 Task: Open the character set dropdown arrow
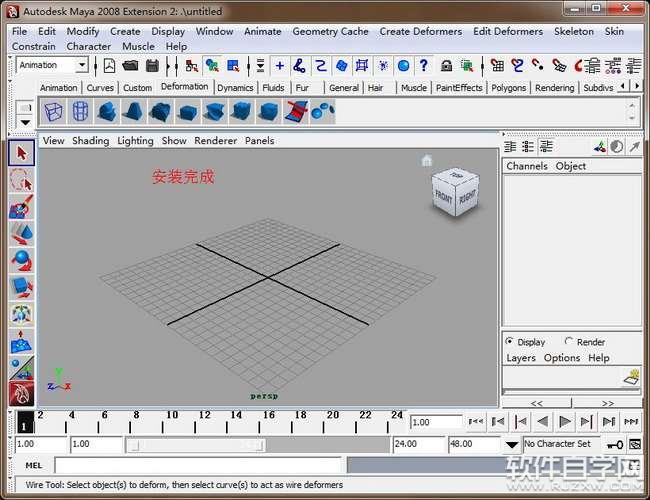point(512,445)
